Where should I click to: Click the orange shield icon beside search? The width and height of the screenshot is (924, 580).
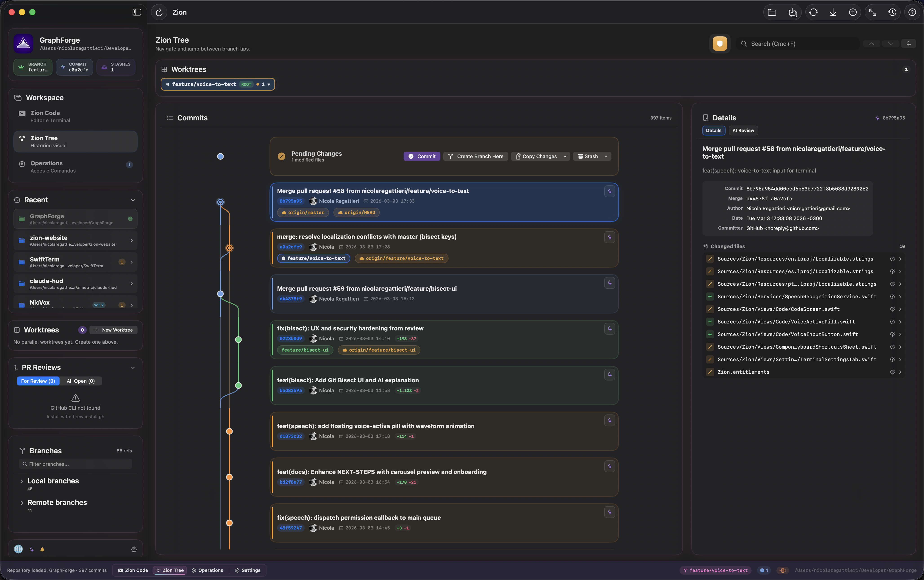720,44
